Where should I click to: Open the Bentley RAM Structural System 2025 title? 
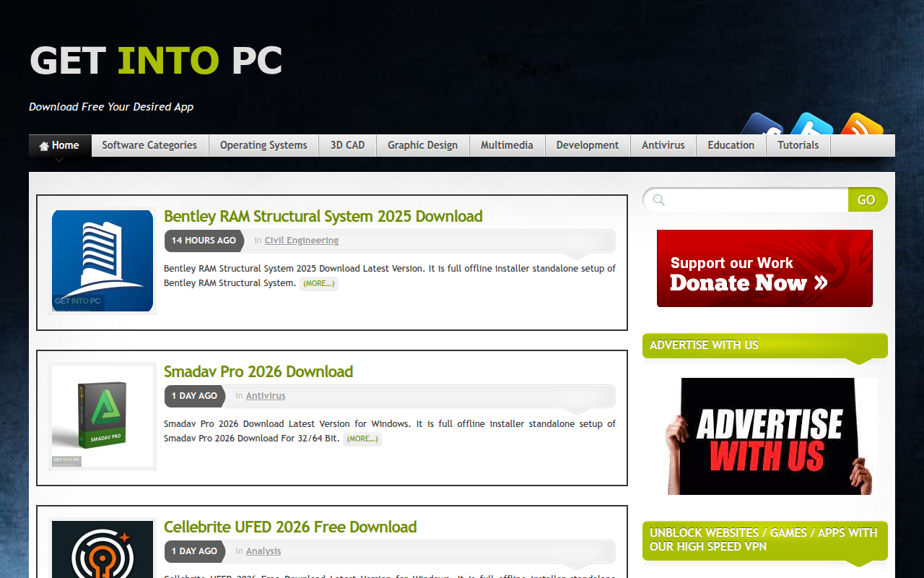[323, 216]
